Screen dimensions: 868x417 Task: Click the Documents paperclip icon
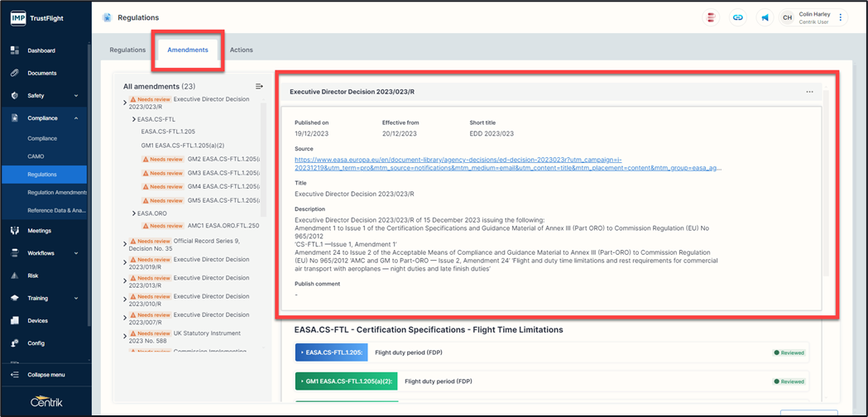point(15,73)
